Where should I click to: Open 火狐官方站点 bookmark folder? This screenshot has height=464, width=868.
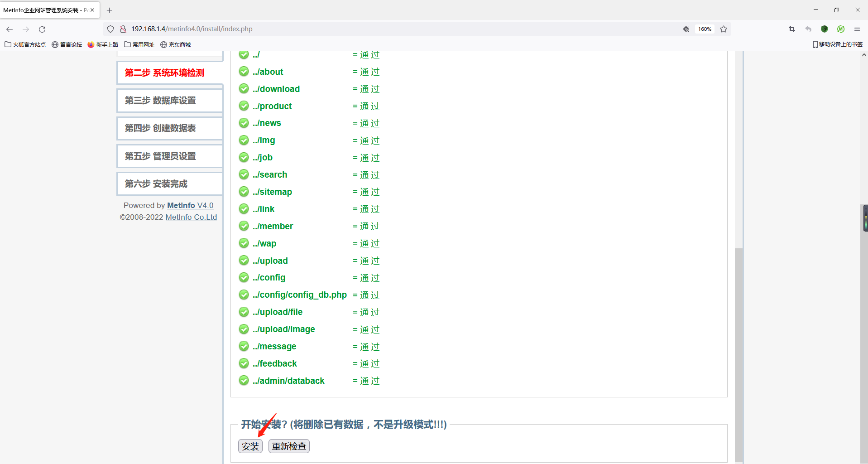pyautogui.click(x=25, y=44)
